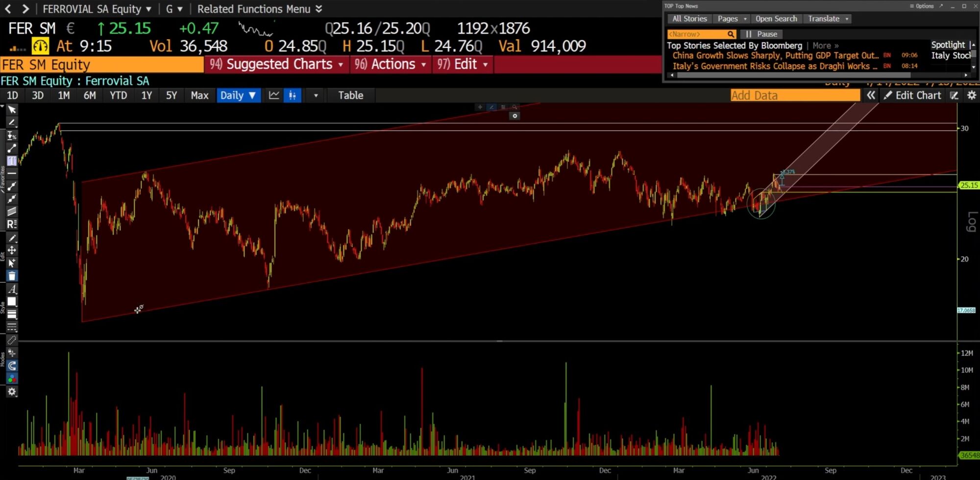980x480 pixels.
Task: Select the 3D time range
Action: pos(38,95)
